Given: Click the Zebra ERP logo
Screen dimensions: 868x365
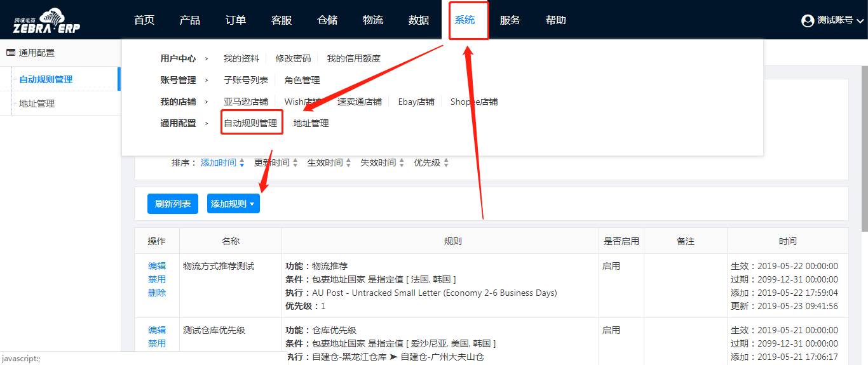Looking at the screenshot, I should pos(46,20).
